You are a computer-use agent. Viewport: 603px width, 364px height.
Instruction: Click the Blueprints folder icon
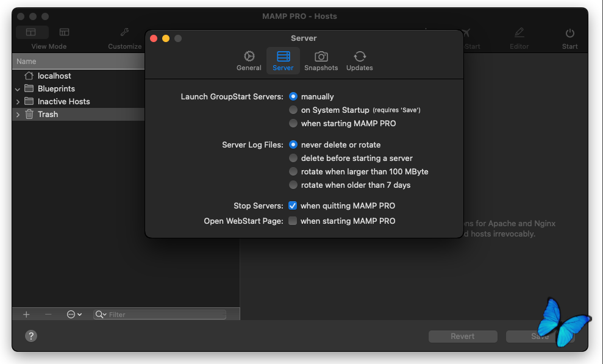click(29, 88)
